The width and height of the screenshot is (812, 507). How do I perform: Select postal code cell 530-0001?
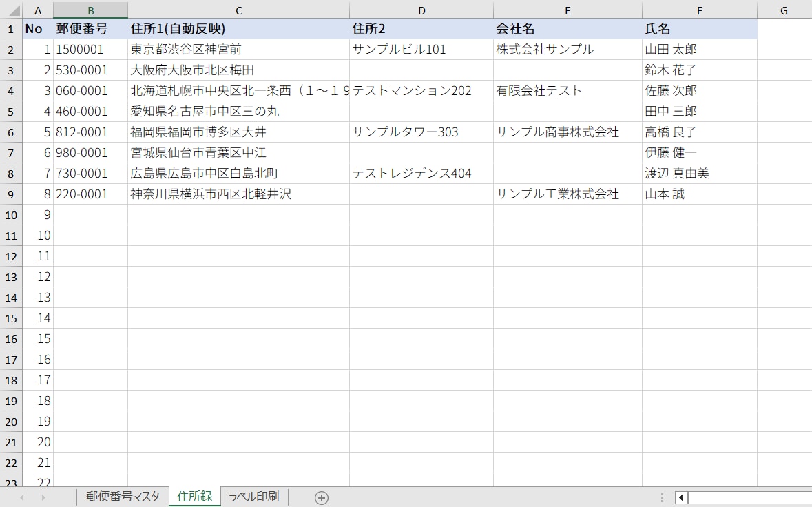(x=91, y=70)
